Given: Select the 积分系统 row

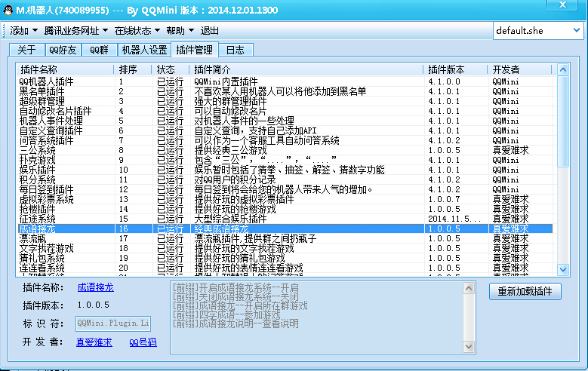Looking at the screenshot, I should (285, 179).
